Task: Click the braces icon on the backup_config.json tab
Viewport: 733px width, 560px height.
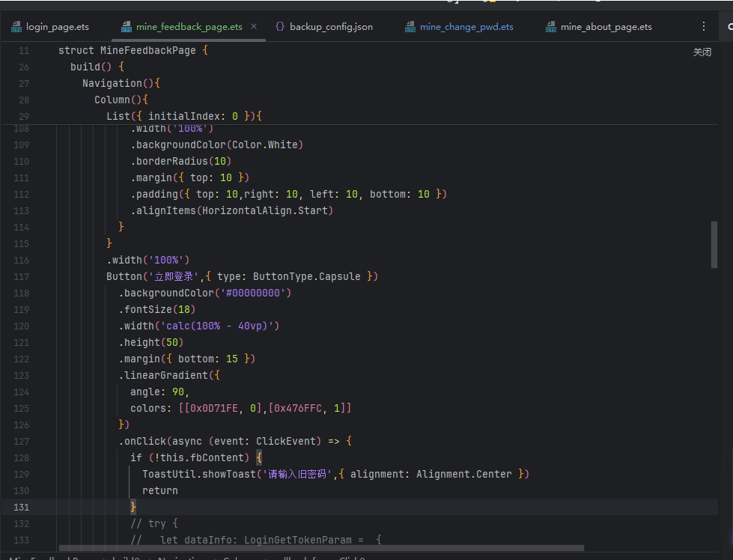Action: tap(280, 27)
